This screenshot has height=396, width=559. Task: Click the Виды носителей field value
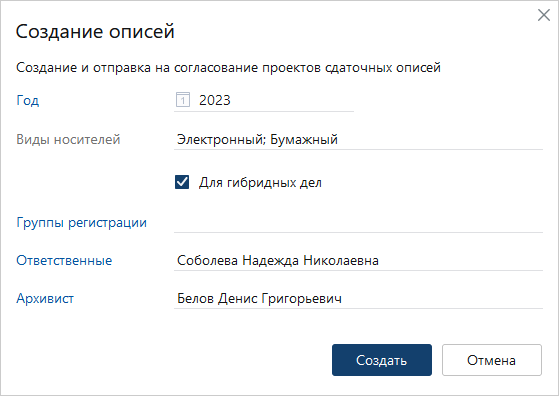358,139
